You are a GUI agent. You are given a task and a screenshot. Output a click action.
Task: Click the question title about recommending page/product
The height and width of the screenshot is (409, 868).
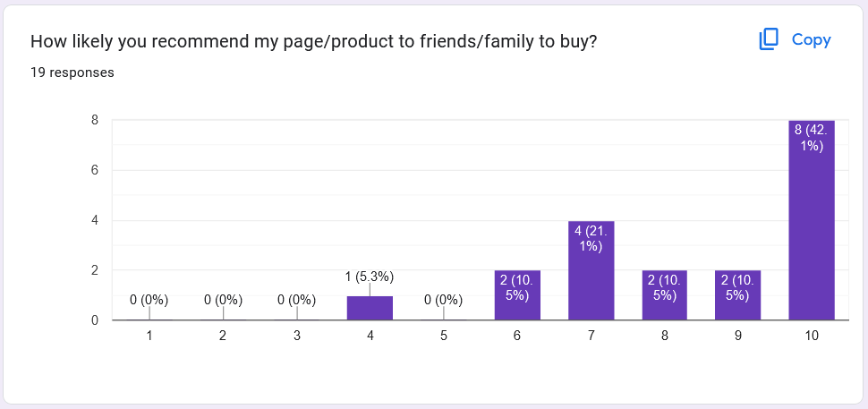[x=314, y=42]
